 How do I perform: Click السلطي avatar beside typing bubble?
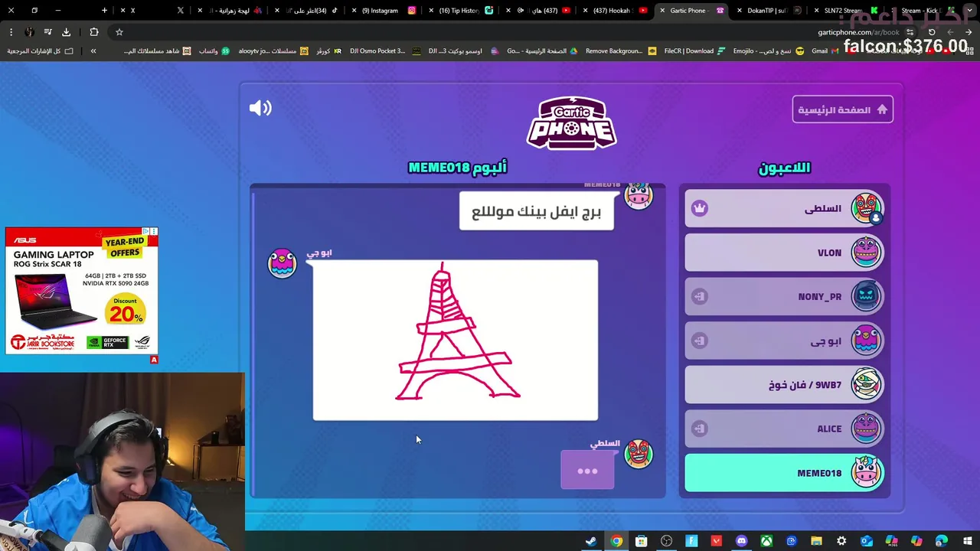pos(638,454)
